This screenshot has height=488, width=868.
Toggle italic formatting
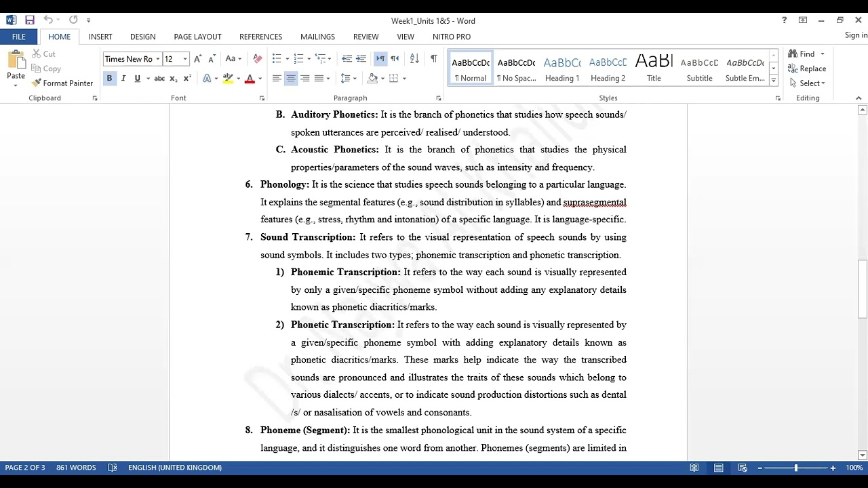coord(123,79)
